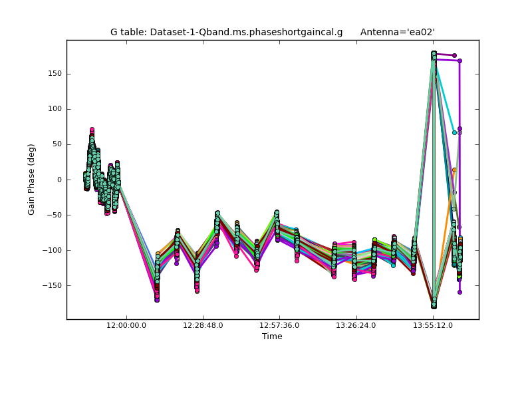Pick the data cluster at the 180 degree peak
This screenshot has height=399, width=532.
pos(434,55)
